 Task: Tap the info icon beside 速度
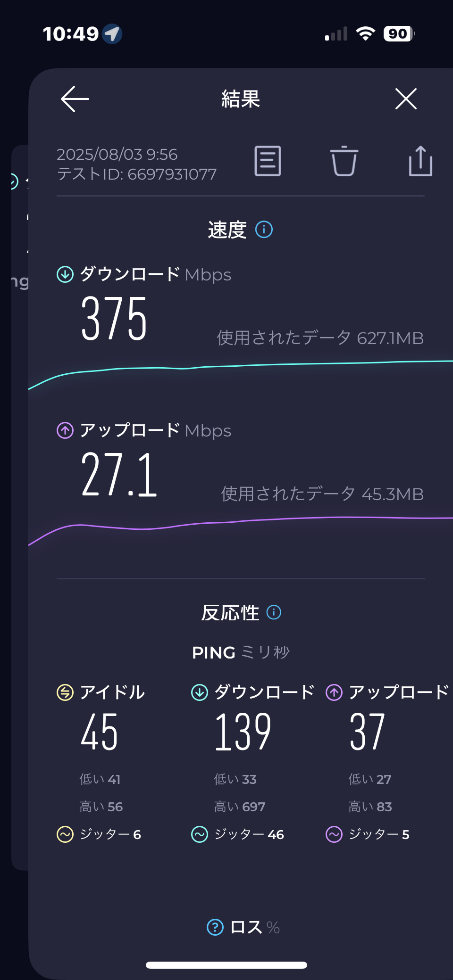pyautogui.click(x=264, y=230)
